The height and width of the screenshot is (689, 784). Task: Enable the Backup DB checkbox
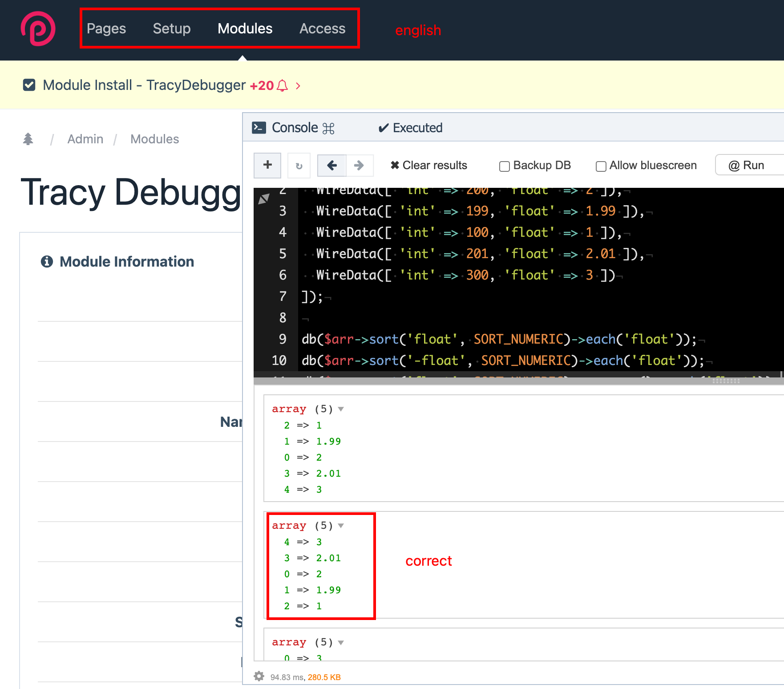504,166
